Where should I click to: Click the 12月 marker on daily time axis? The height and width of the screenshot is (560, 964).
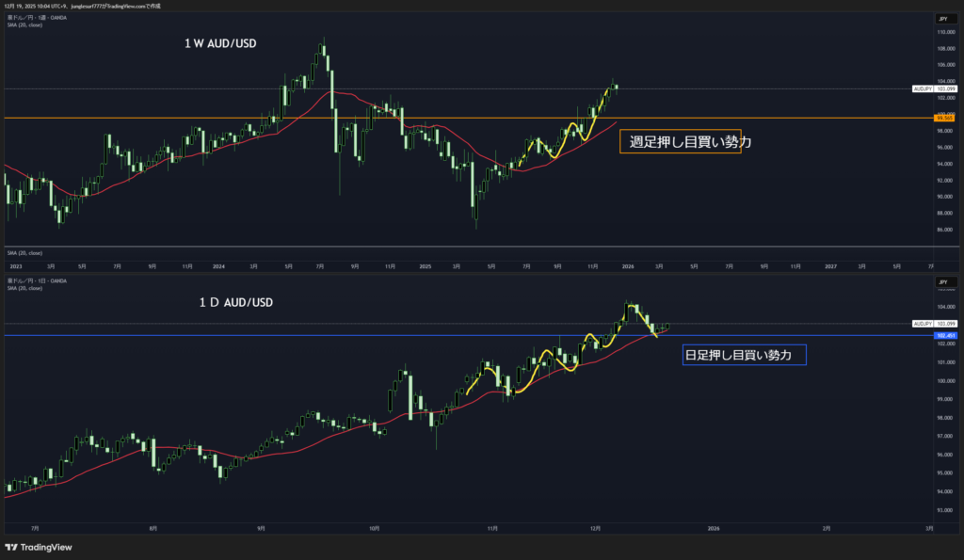594,529
